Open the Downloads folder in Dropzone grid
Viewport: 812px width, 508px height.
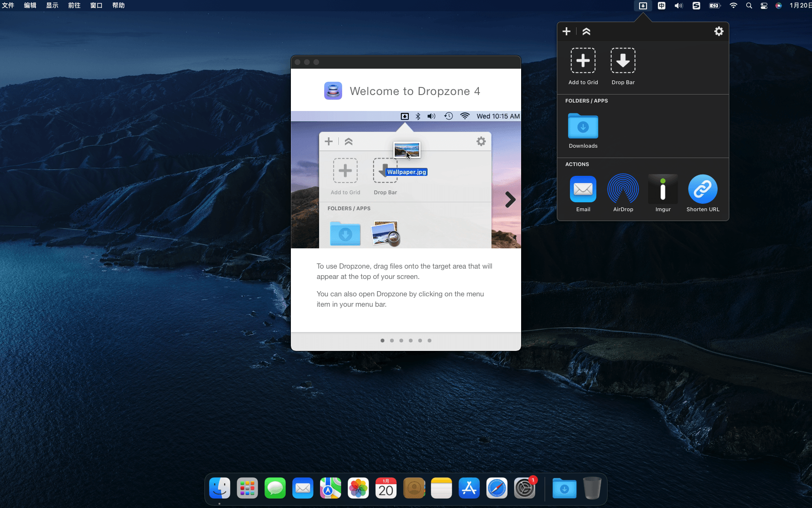point(583,130)
